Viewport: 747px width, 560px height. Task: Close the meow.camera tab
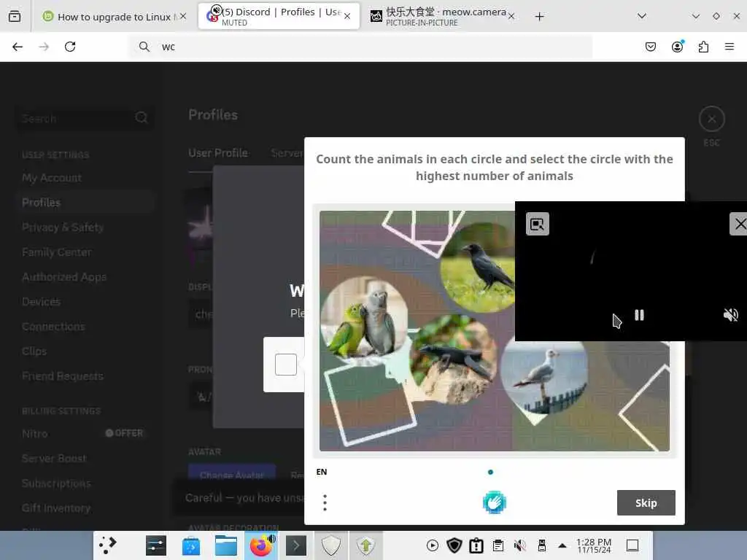(511, 17)
